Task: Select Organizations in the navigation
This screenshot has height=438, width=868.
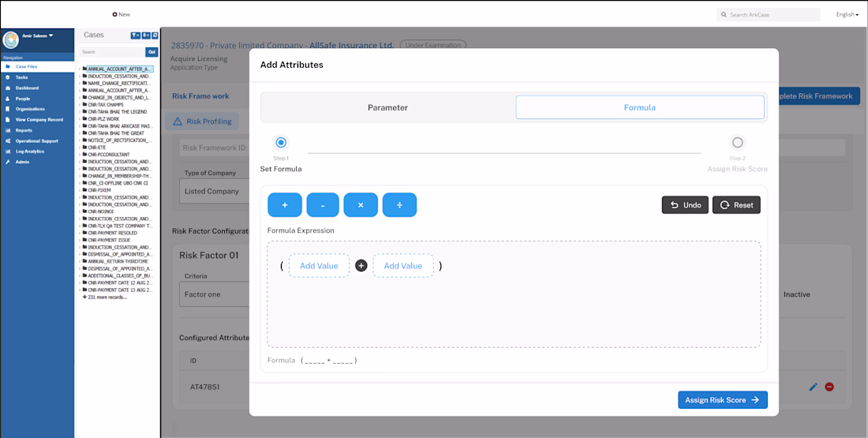Action: click(x=37, y=109)
